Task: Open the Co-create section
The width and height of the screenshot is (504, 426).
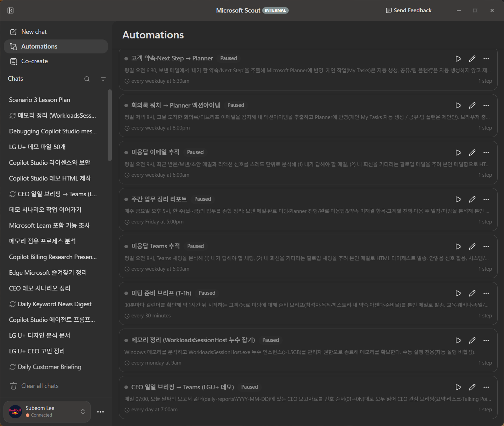Action: click(56, 61)
